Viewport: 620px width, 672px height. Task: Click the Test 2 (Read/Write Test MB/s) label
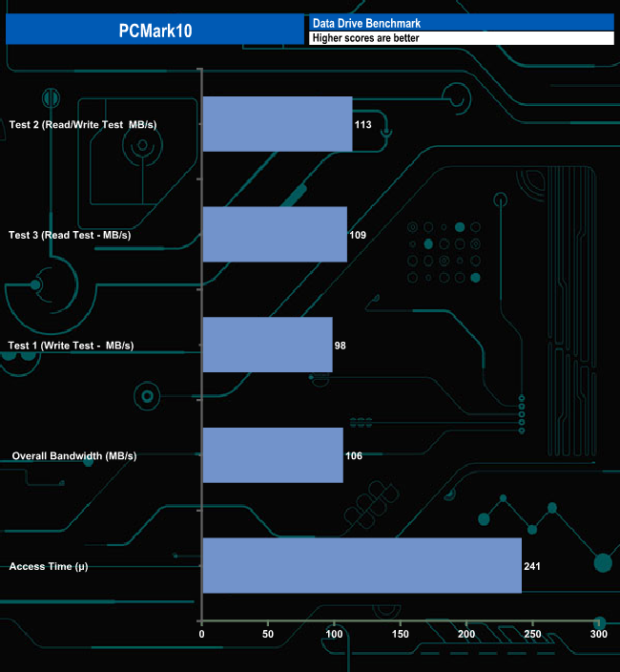coord(83,125)
